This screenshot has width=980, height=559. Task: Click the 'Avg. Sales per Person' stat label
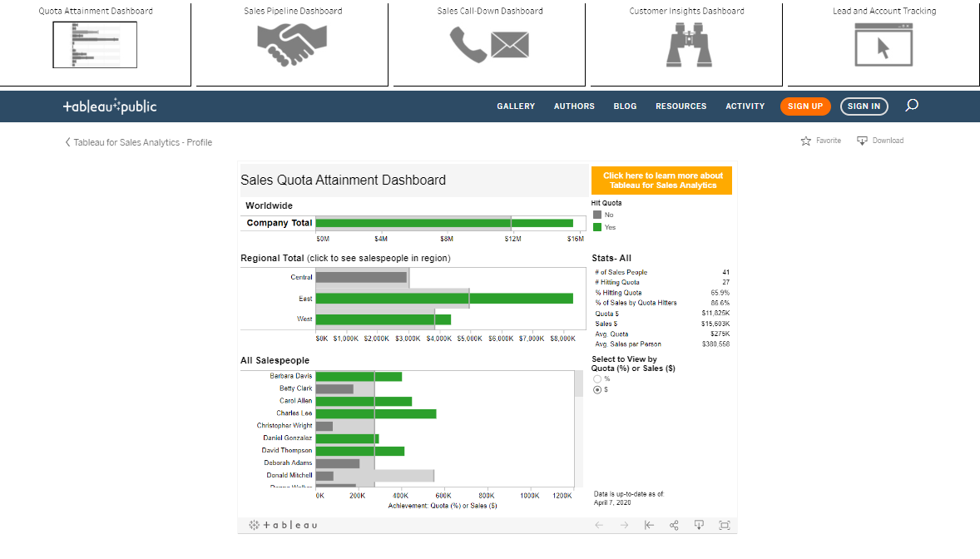click(x=628, y=344)
